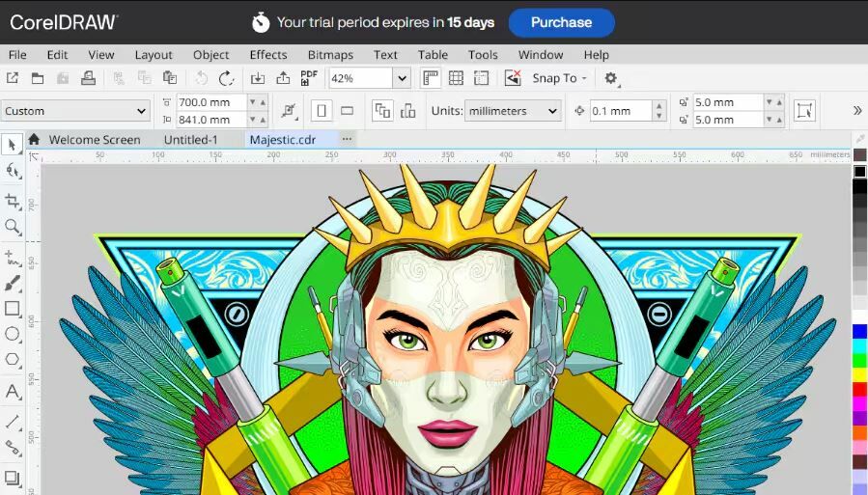Select the Zoom tool in toolbox
868x495 pixels.
click(12, 226)
